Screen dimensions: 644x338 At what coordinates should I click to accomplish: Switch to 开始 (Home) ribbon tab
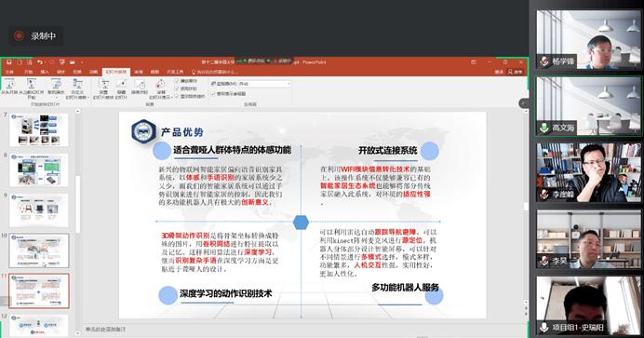(28, 72)
